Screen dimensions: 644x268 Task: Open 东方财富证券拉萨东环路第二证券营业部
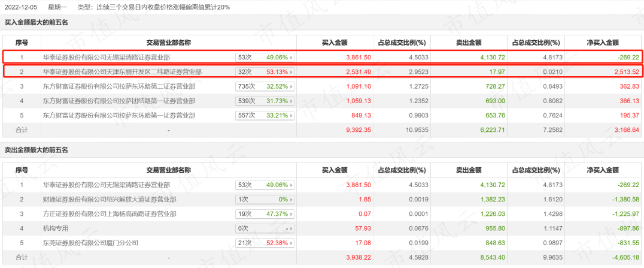click(119, 86)
